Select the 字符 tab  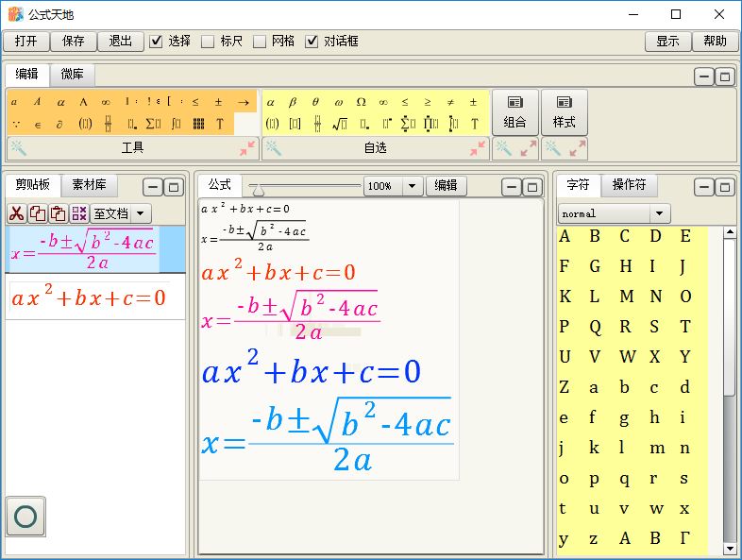578,184
